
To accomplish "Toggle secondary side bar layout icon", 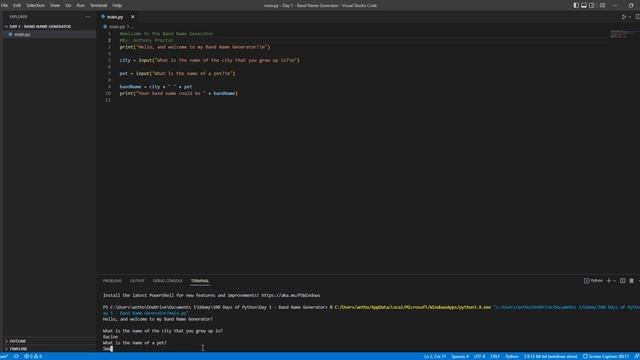I will pos(591,5).
